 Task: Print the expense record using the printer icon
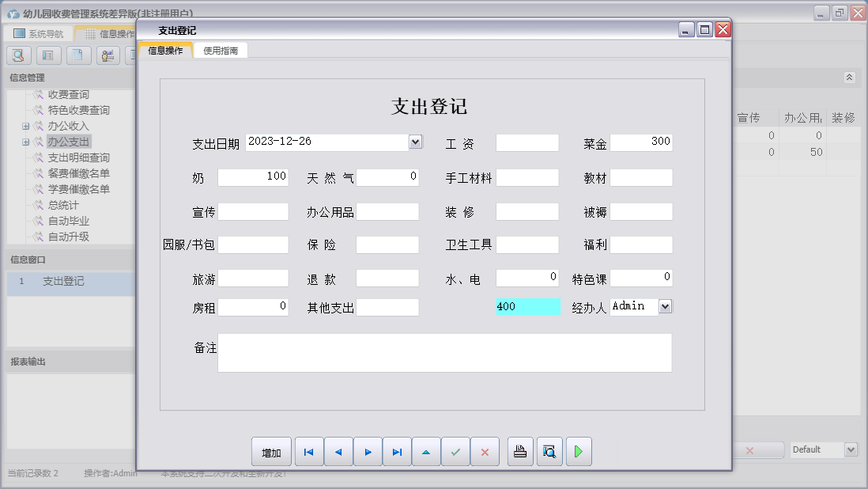[x=519, y=451]
